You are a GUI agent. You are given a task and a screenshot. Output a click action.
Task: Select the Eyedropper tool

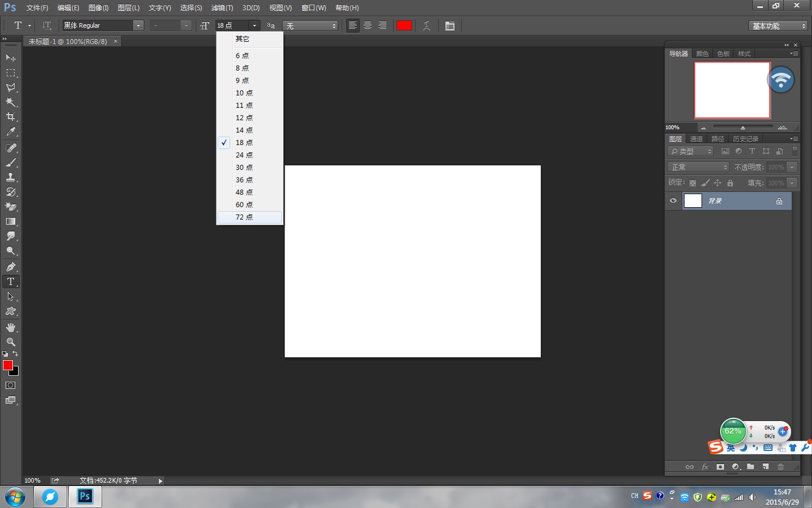click(x=11, y=132)
